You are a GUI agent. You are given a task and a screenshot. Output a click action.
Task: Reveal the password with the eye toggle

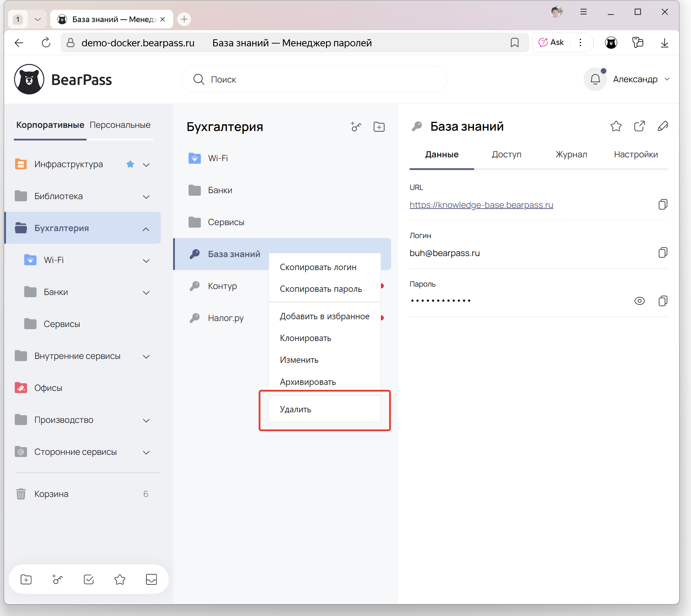pyautogui.click(x=640, y=301)
